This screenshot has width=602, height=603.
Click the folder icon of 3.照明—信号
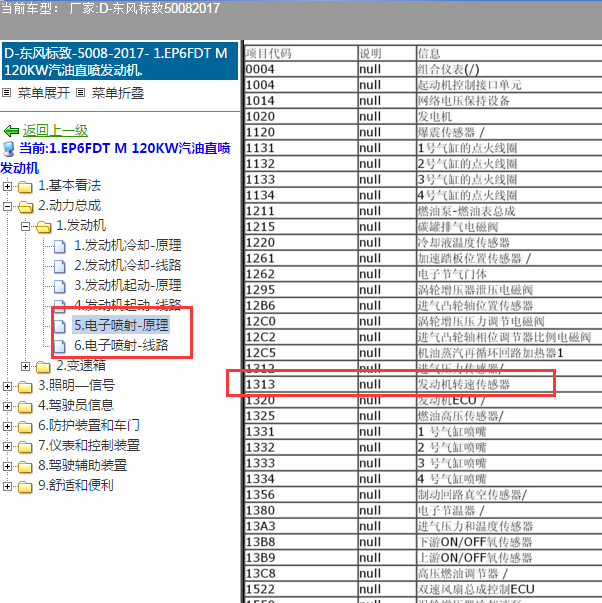(x=25, y=386)
